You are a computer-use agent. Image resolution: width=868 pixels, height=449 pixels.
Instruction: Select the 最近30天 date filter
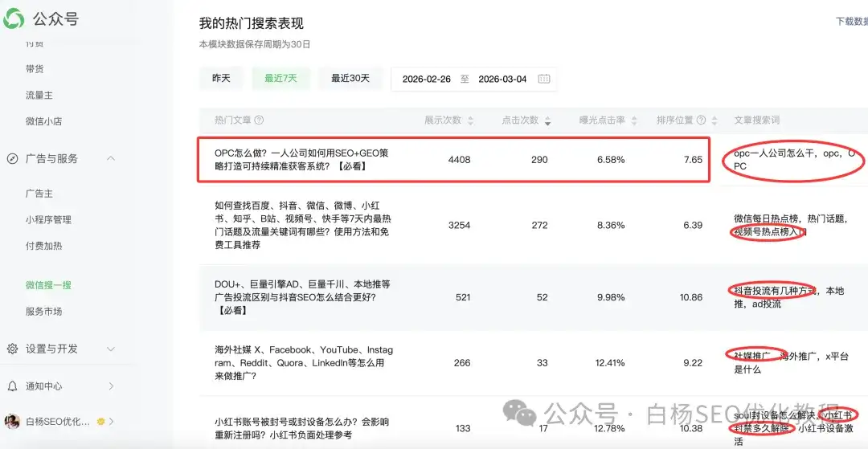[350, 79]
